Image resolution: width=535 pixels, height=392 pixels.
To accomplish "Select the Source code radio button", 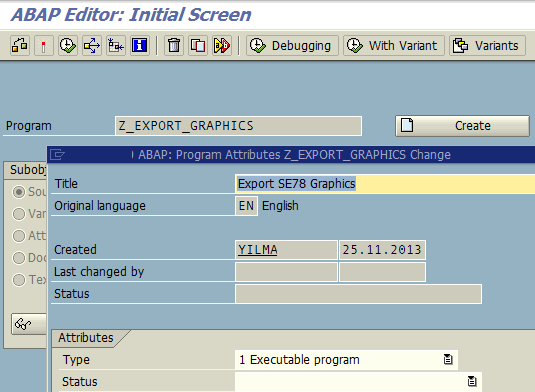I will tap(19, 192).
